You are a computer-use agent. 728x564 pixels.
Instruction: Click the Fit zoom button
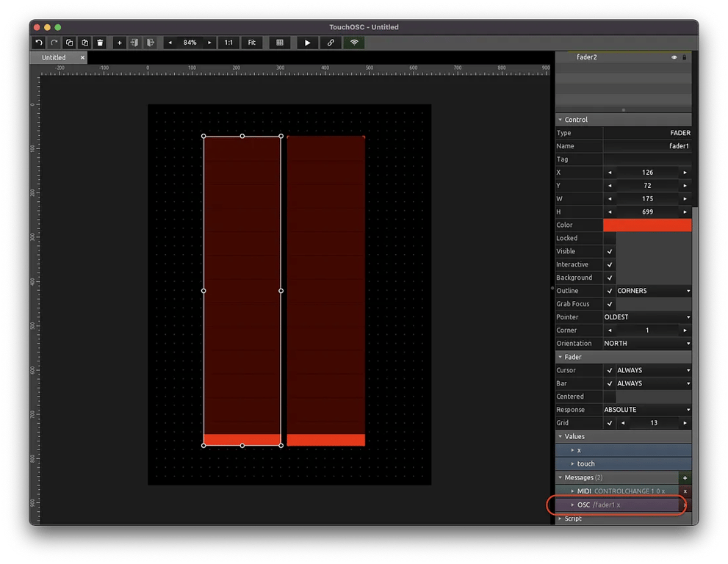tap(252, 43)
